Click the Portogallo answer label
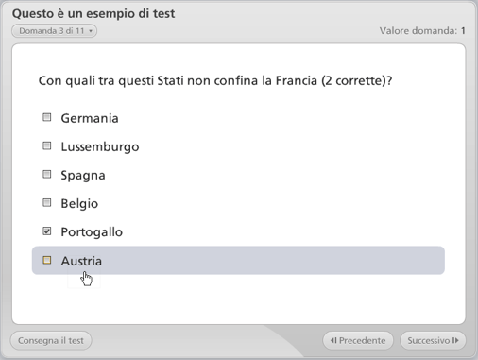This screenshot has width=478, height=360. [91, 232]
